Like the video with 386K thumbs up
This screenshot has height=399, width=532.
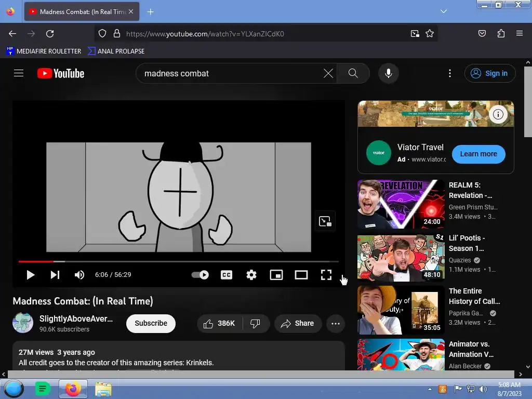220,323
